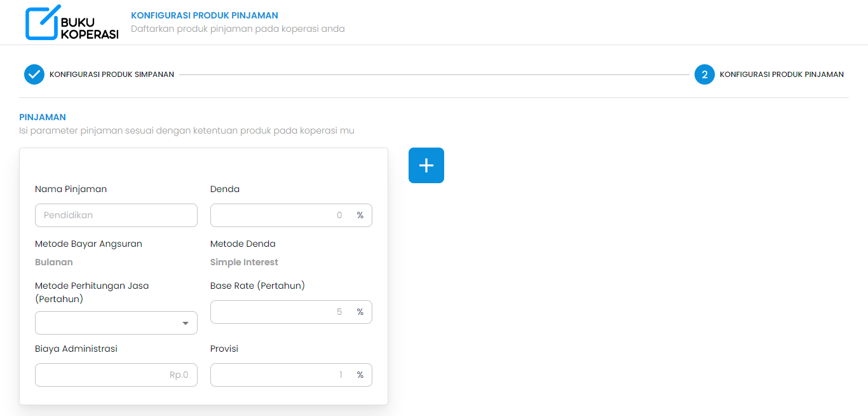Click the Provisi input showing value 1
The image size is (868, 416).
(x=286, y=375)
